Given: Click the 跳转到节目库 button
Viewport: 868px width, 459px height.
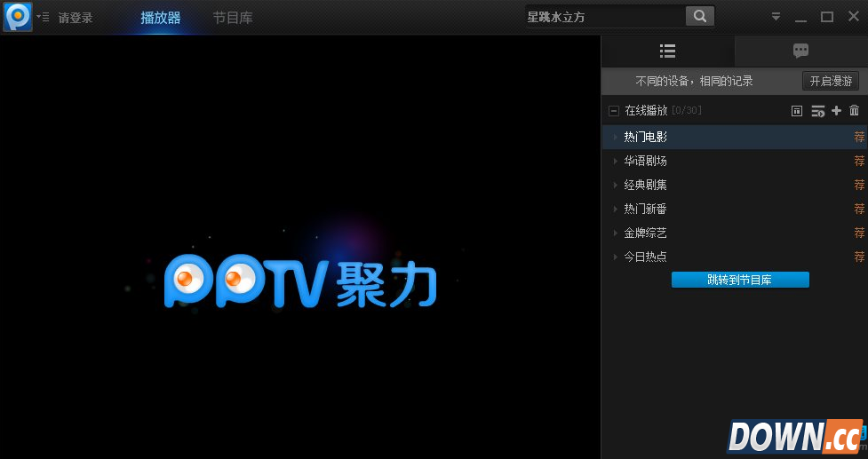Looking at the screenshot, I should coord(740,280).
